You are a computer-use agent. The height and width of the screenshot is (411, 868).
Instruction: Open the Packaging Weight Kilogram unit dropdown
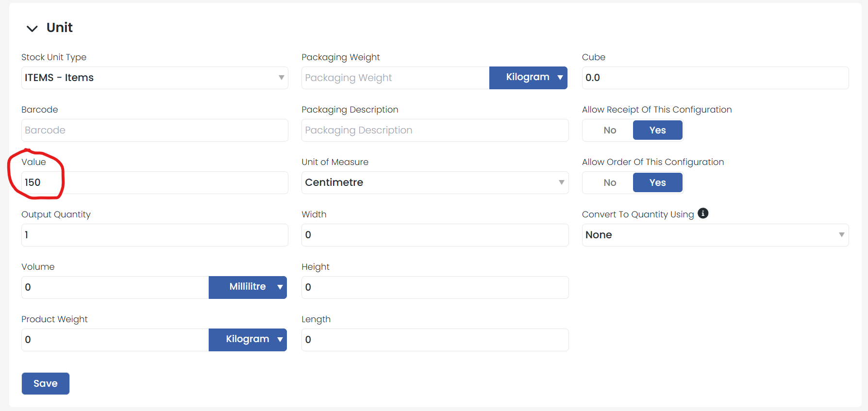coord(528,78)
